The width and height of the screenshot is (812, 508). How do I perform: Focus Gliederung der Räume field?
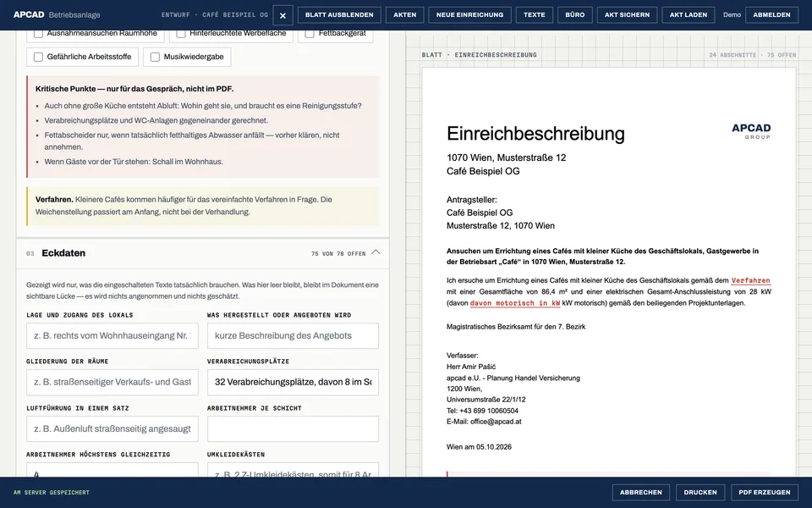pyautogui.click(x=112, y=382)
